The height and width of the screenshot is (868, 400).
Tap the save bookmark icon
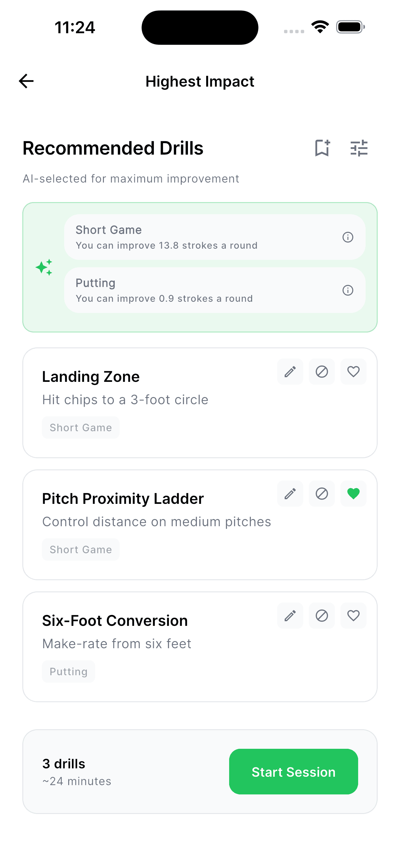point(322,148)
